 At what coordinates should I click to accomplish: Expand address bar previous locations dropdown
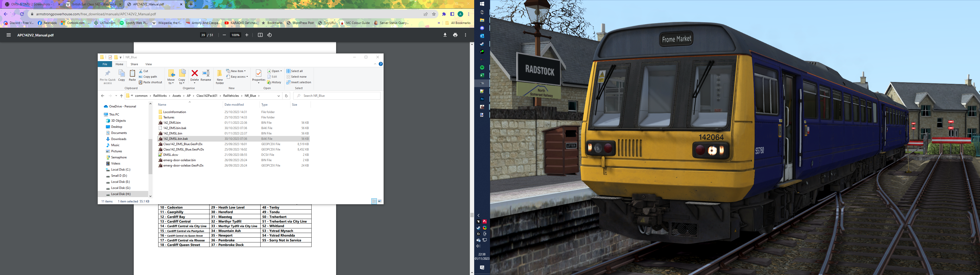[278, 96]
